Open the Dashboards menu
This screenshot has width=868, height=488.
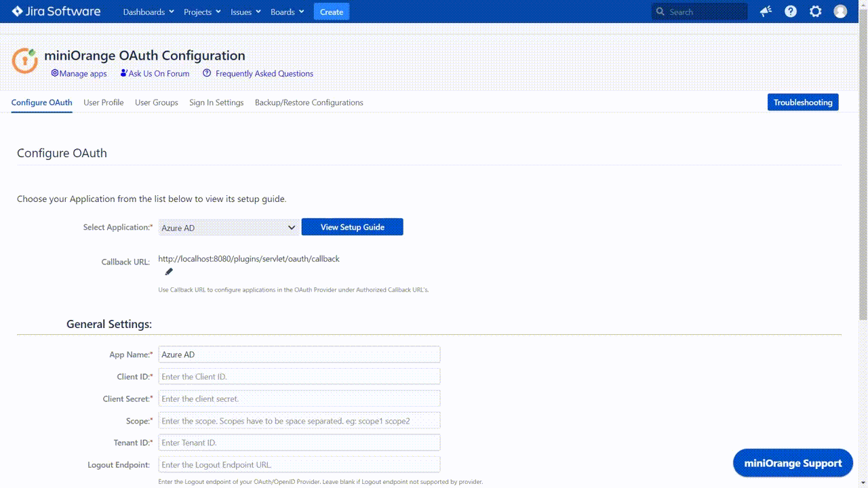[x=149, y=12]
